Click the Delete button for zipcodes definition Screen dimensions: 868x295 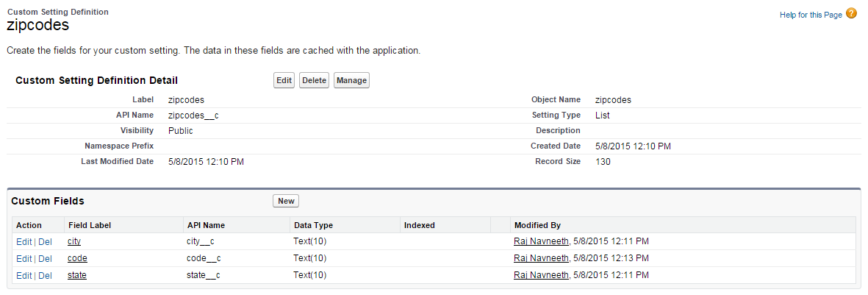coord(314,80)
